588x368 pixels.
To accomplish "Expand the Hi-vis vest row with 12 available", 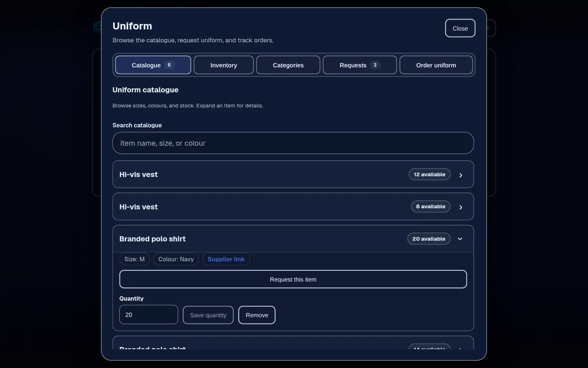I will pos(293,174).
